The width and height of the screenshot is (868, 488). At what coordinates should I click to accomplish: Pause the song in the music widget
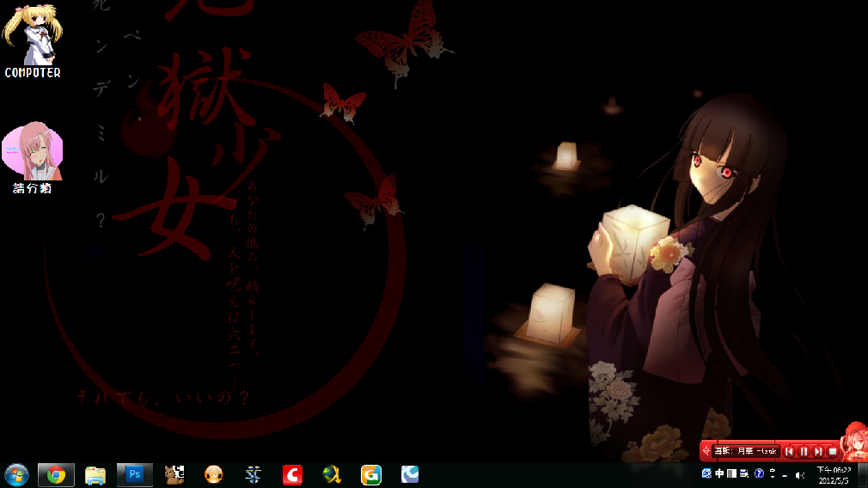(x=804, y=451)
